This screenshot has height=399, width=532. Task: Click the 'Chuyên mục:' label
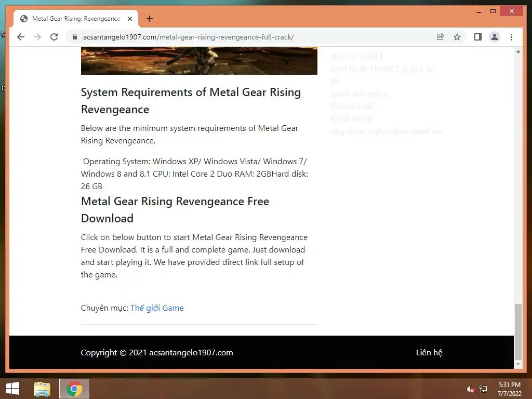coord(104,308)
